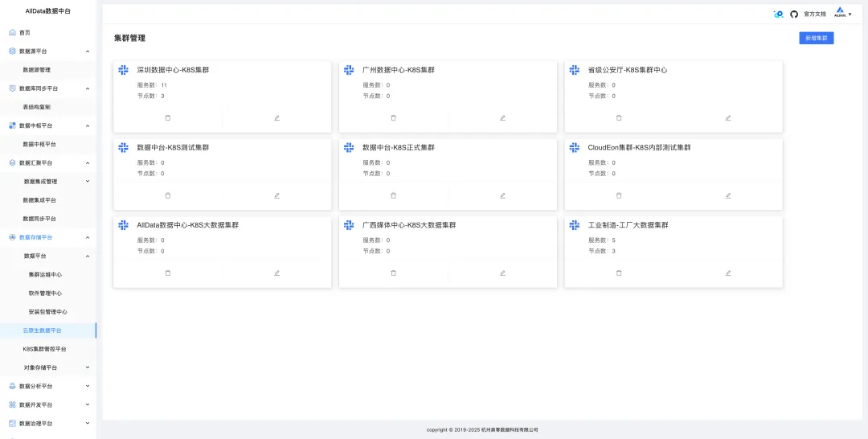Select the active 云原生数据平台 menu item
Viewport: 868px width, 439px height.
(x=48, y=330)
